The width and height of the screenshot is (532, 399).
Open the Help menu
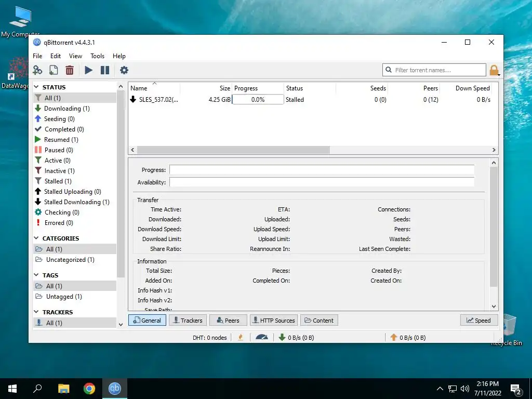(x=119, y=56)
